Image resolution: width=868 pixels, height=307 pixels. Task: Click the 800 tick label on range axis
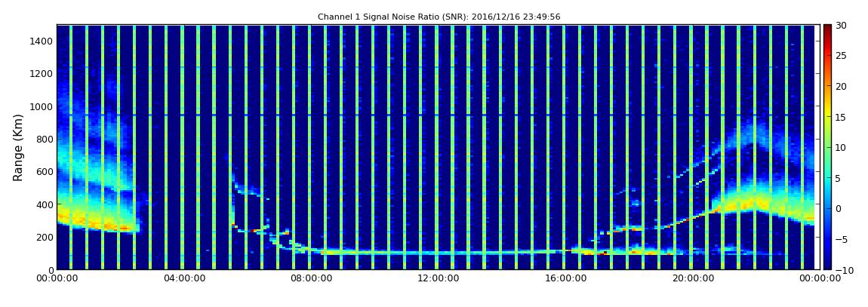tap(45, 140)
